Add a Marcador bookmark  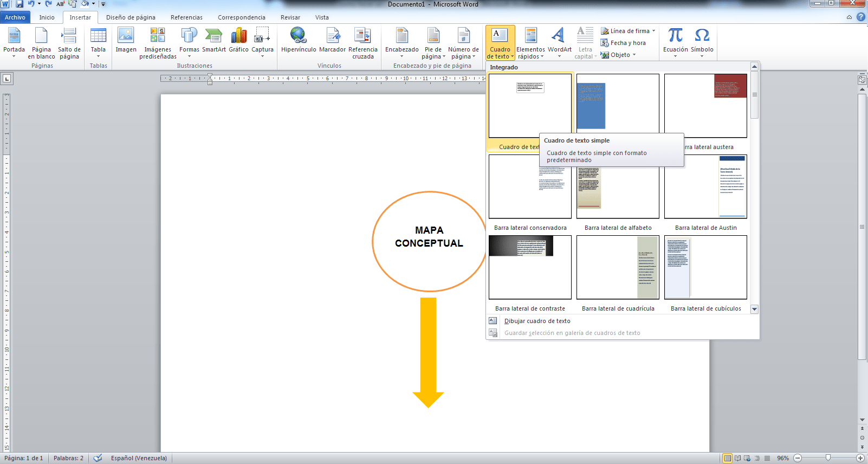[x=332, y=41]
